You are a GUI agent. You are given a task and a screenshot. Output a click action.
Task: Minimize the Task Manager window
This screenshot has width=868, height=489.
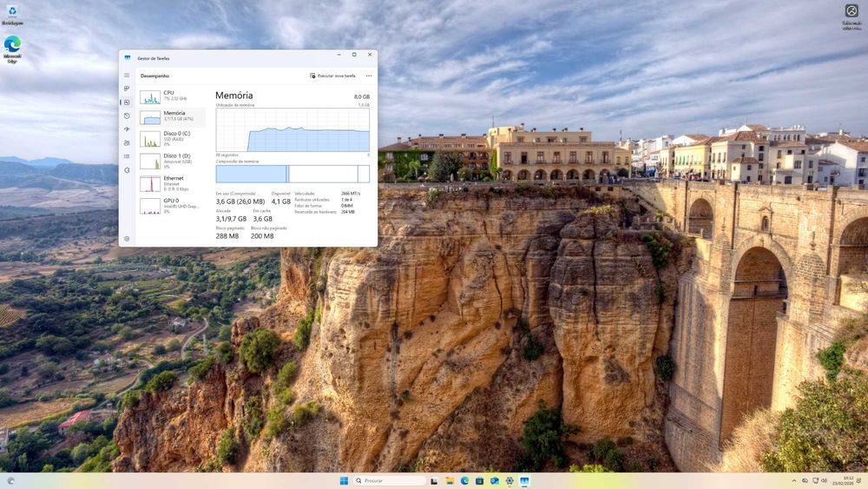[x=339, y=55]
